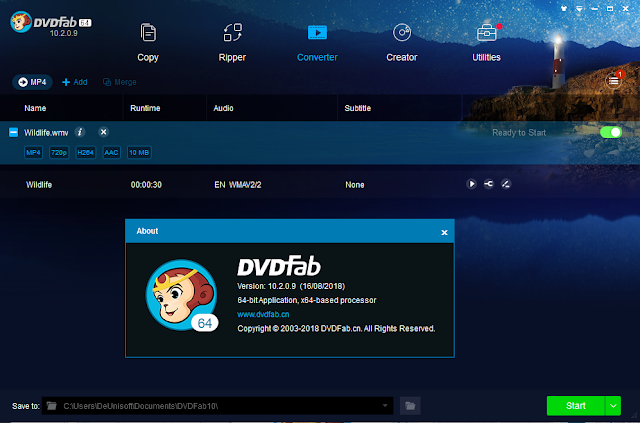Select the EN WMAV2/2 audio track

tap(238, 185)
